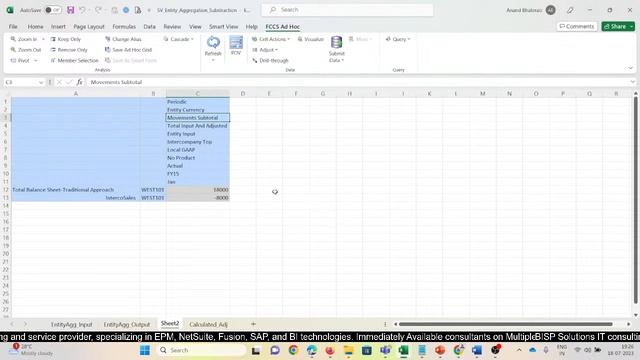Click the Save icon in the title bar
The width and height of the screenshot is (640, 360).
(x=71, y=10)
